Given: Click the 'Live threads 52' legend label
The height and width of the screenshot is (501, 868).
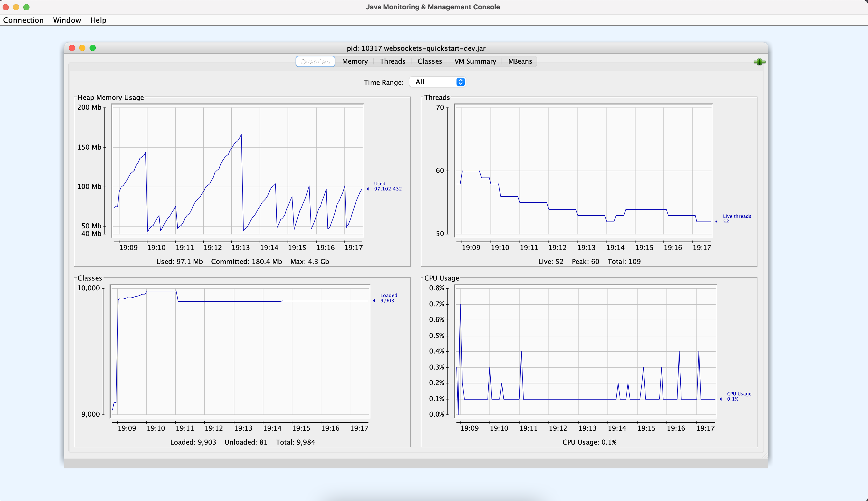Looking at the screenshot, I should point(737,219).
